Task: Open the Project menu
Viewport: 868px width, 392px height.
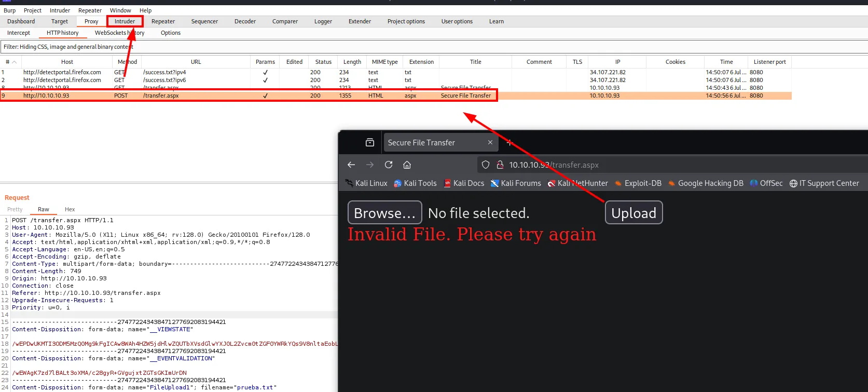Action: pos(32,10)
